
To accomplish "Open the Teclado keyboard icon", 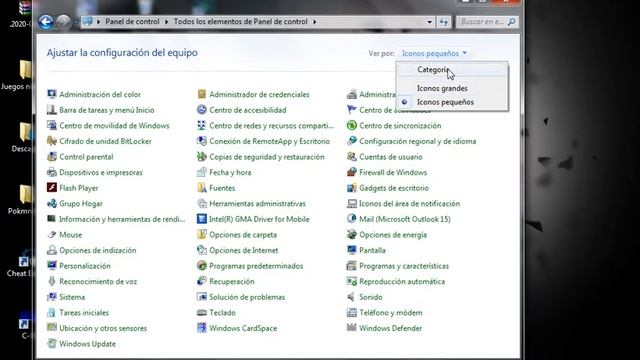I will pos(202,313).
